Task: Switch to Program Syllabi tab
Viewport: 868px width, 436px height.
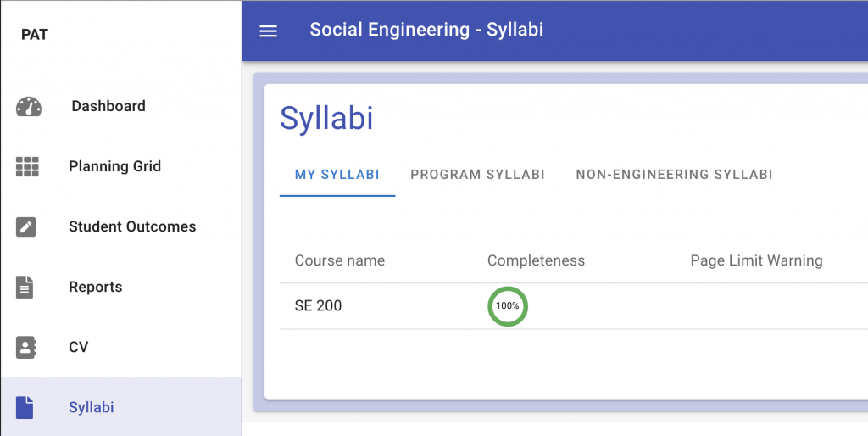Action: [x=477, y=175]
